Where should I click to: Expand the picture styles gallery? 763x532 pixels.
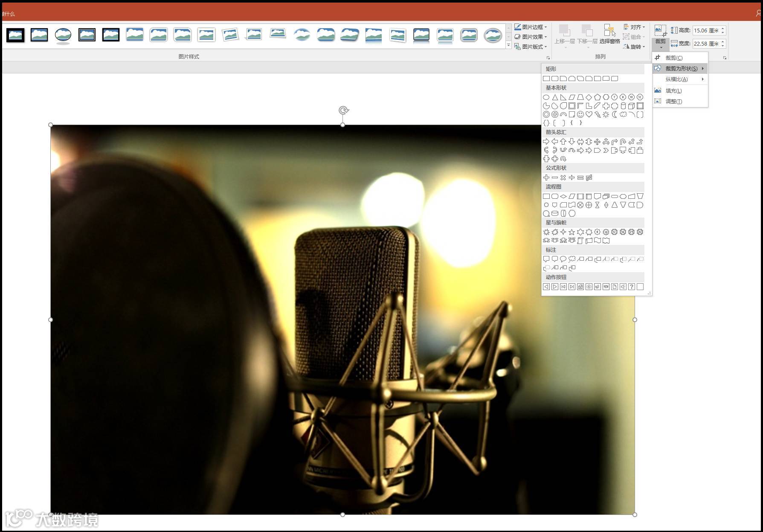point(508,45)
